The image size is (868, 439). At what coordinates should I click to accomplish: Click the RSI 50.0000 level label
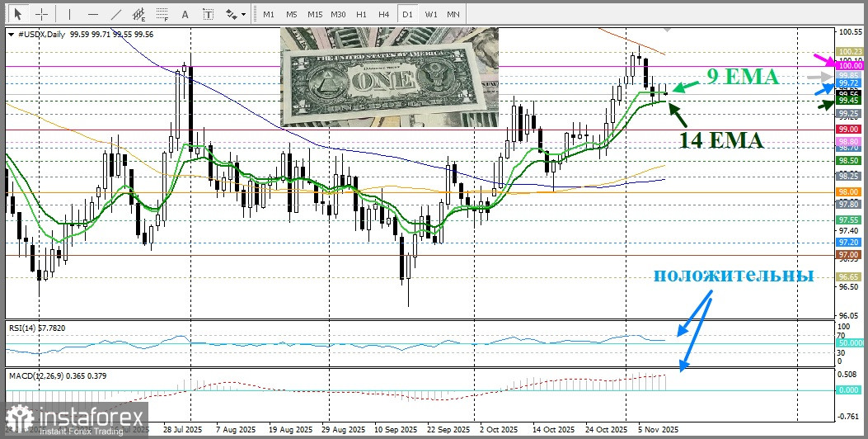point(850,343)
